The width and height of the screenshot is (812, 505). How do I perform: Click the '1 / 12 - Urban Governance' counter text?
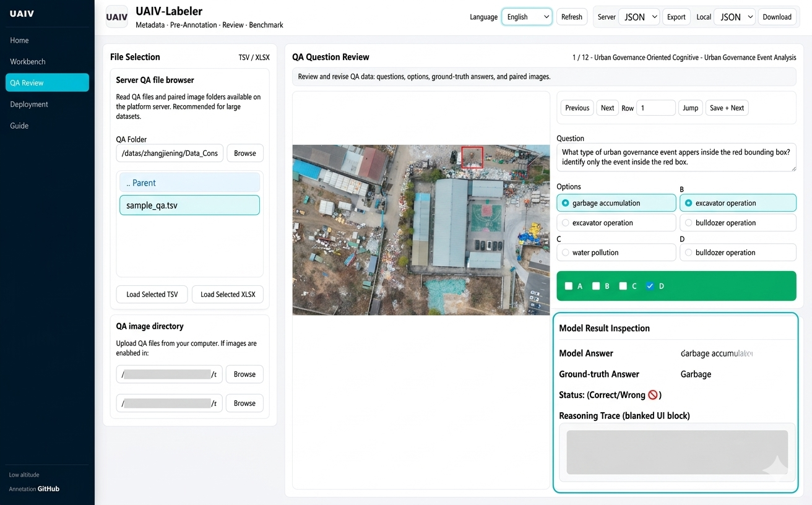(685, 58)
